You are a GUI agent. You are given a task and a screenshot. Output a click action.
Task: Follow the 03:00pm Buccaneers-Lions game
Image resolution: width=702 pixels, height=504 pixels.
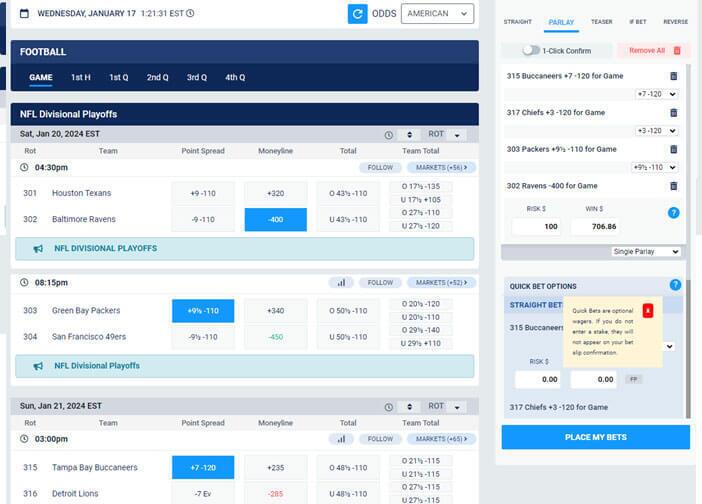click(380, 439)
